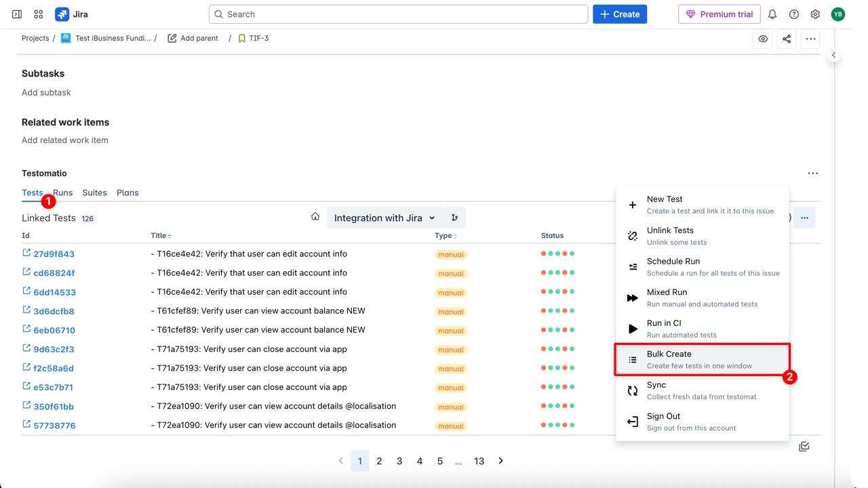Switch to the Suites tab
Viewport: 868px width, 488px height.
click(94, 192)
